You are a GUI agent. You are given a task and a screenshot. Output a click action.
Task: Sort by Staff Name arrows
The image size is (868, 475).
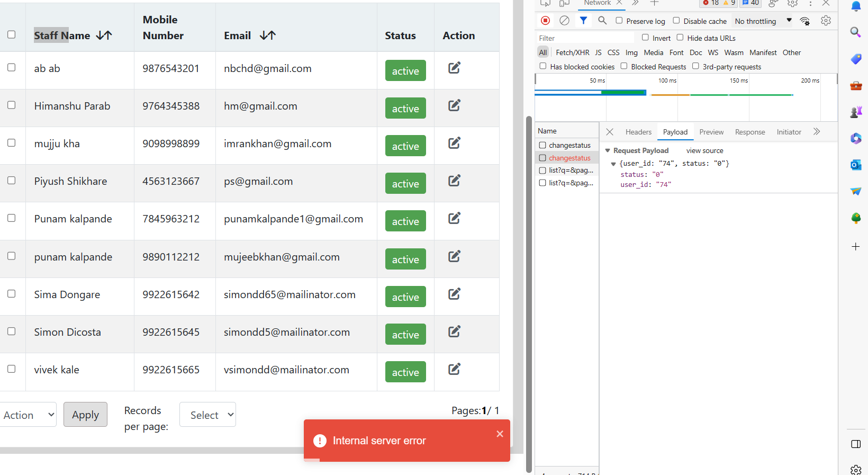tap(104, 35)
